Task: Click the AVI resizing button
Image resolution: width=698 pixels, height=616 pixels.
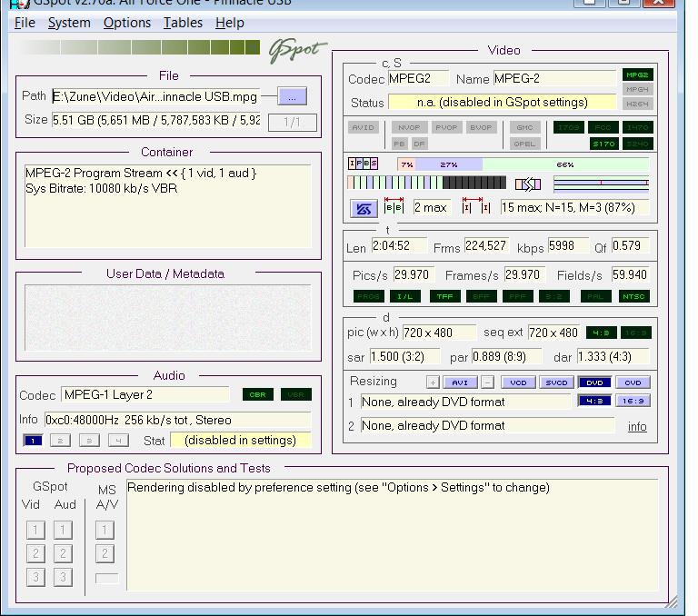Action: [x=460, y=383]
